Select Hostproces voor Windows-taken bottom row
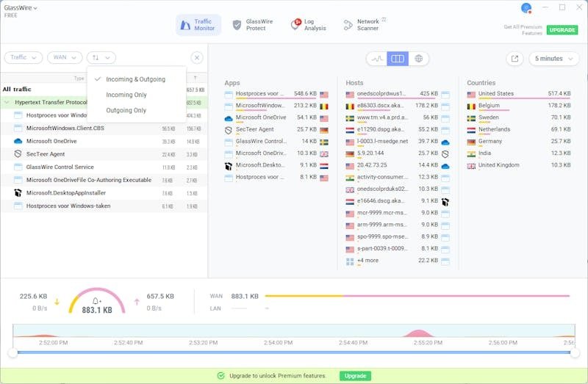The height and width of the screenshot is (384, 588). [104, 206]
